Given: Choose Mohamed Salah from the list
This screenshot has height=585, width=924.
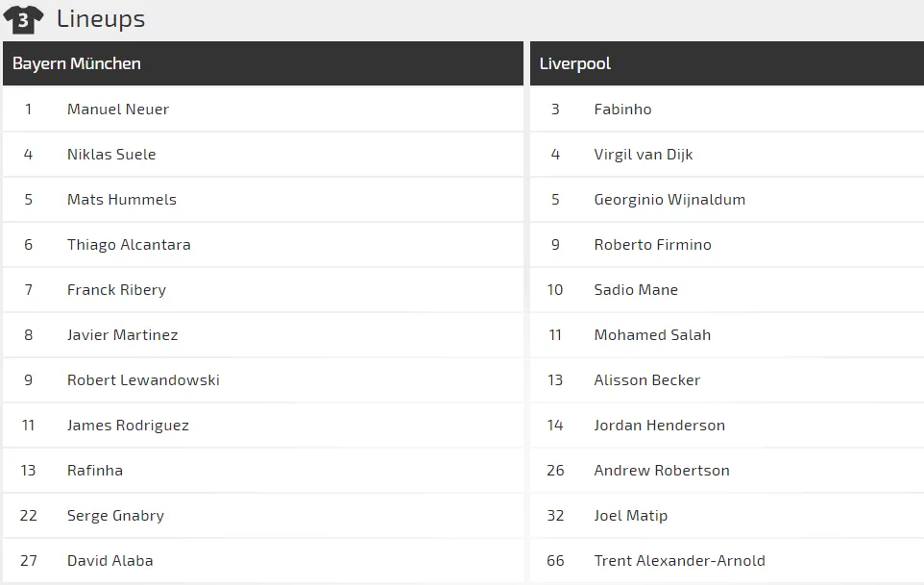Looking at the screenshot, I should (652, 335).
